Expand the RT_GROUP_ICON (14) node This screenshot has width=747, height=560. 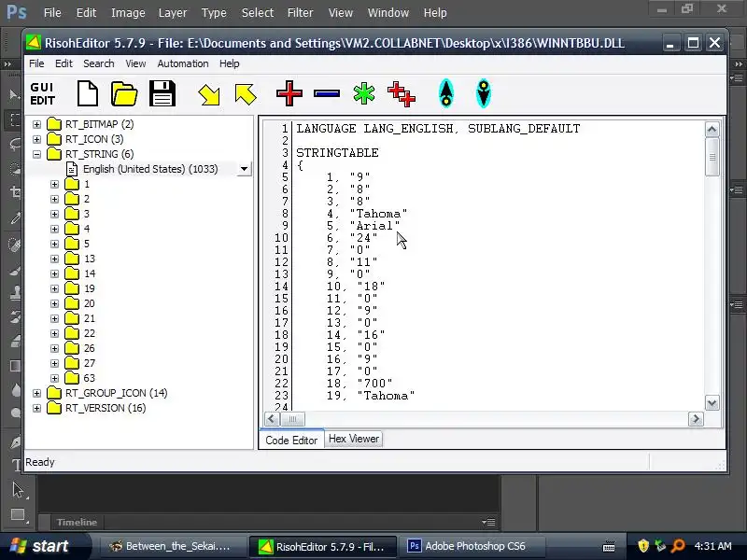point(36,393)
